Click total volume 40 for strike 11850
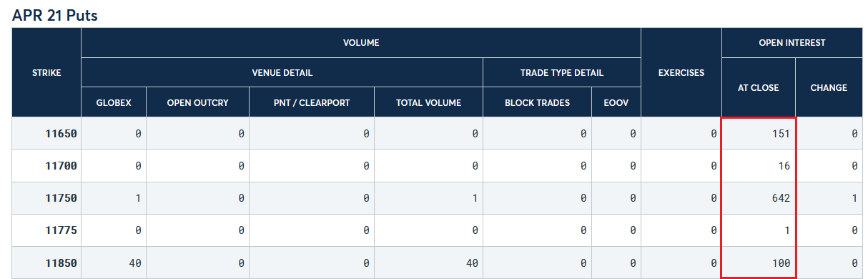Image resolution: width=868 pixels, height=279 pixels. tap(471, 263)
